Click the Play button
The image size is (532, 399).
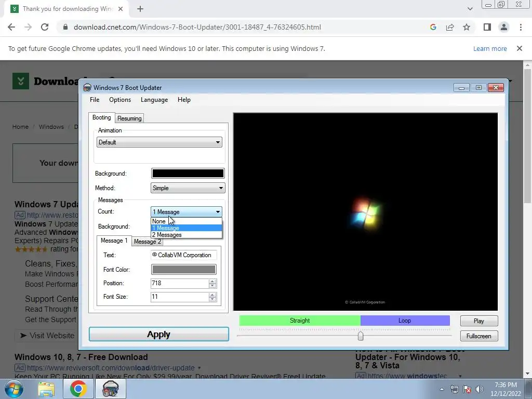pos(478,321)
